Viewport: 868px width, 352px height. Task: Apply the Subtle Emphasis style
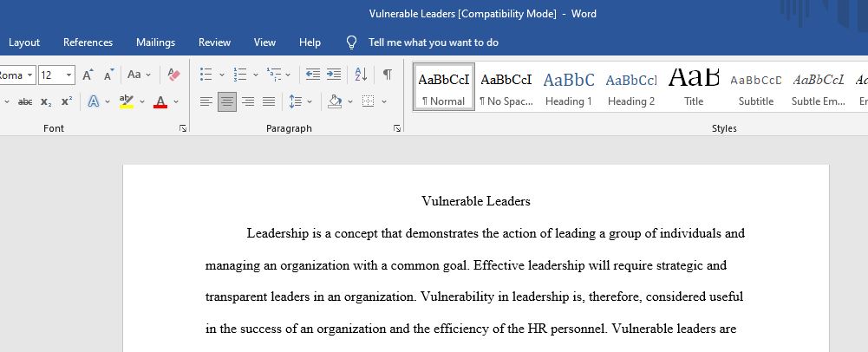click(819, 87)
